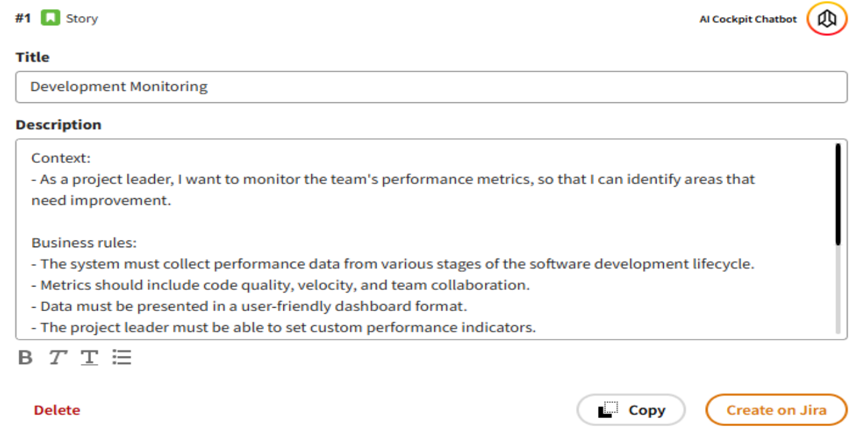Click the '#1' story number label
Viewport: 868px width, 448px height.
[x=23, y=19]
